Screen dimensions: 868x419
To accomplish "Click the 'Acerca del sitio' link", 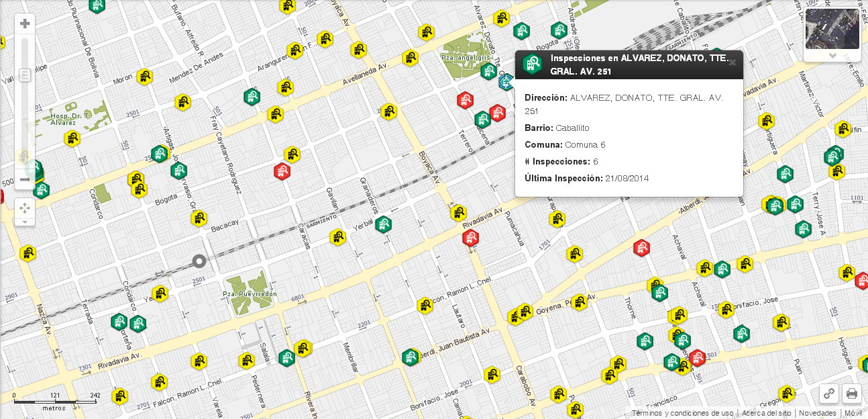I will (x=767, y=413).
